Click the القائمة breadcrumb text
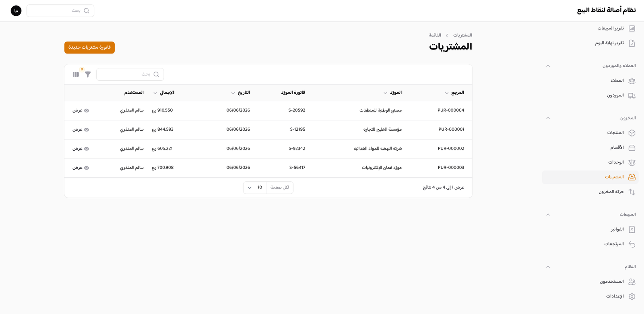 [435, 35]
